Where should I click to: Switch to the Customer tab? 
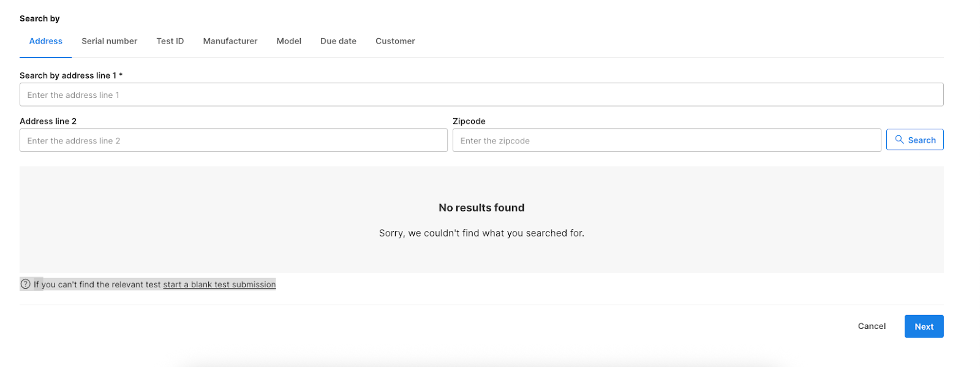coord(395,41)
